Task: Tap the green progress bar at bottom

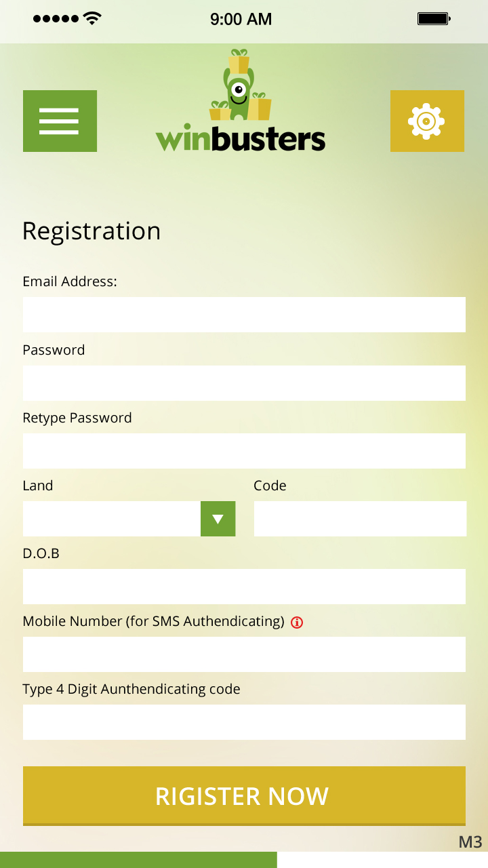Action: [138, 860]
